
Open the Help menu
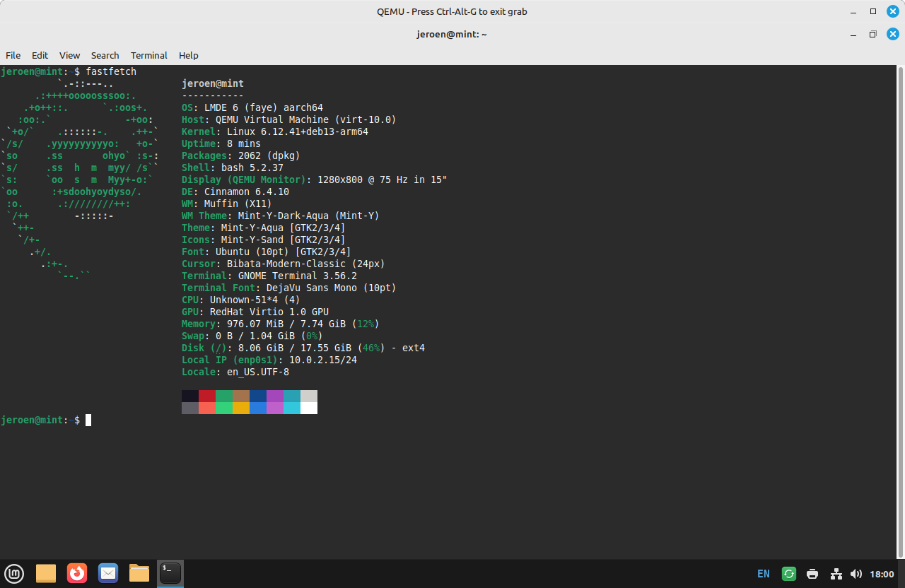[x=188, y=55]
